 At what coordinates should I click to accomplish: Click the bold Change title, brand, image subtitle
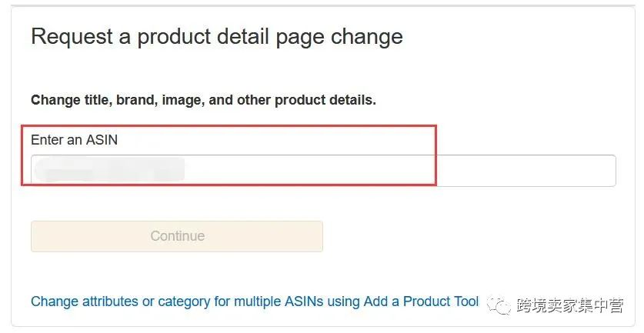click(x=203, y=100)
